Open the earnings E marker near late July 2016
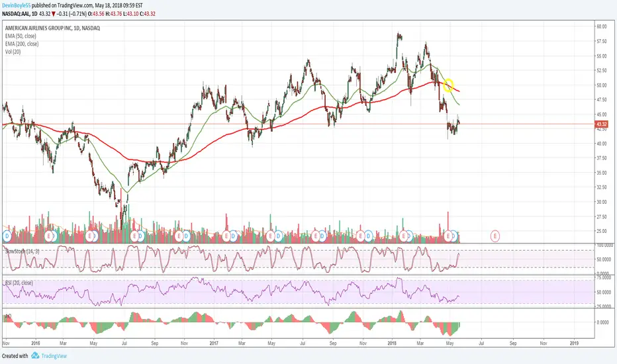 point(134,236)
